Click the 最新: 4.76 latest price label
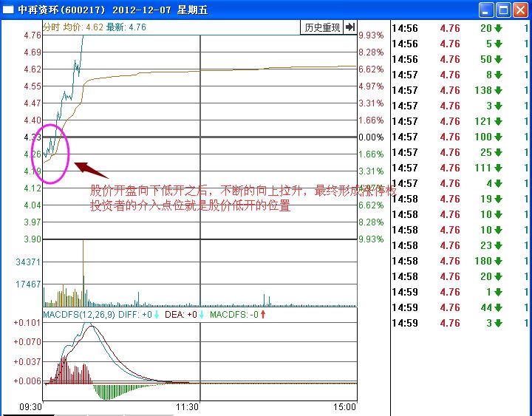 (x=126, y=27)
